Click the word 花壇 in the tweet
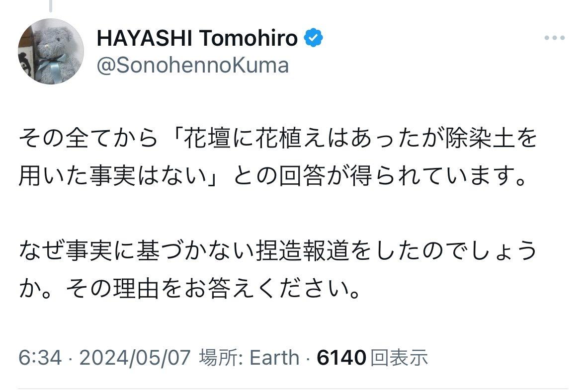The height and width of the screenshot is (392, 586). coord(207,139)
